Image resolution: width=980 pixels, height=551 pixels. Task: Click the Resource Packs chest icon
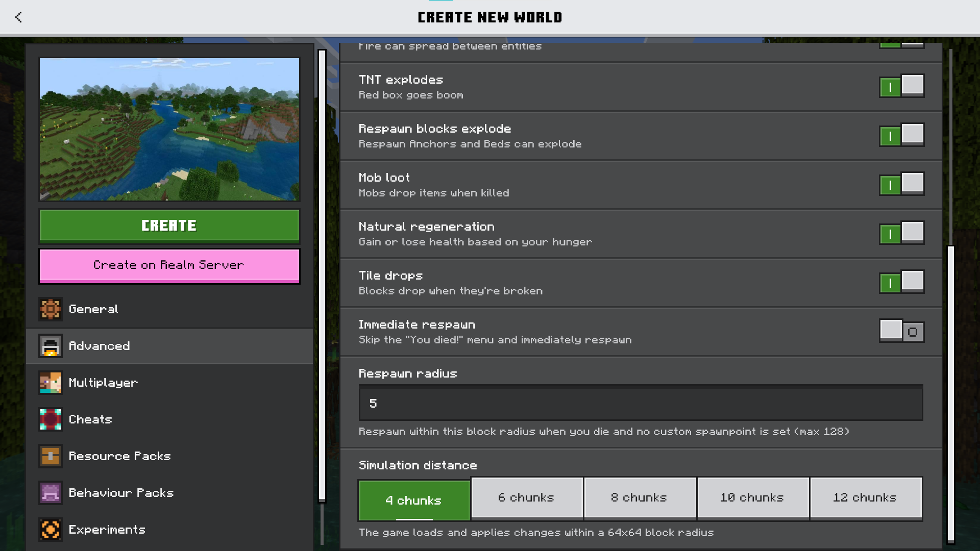coord(51,456)
